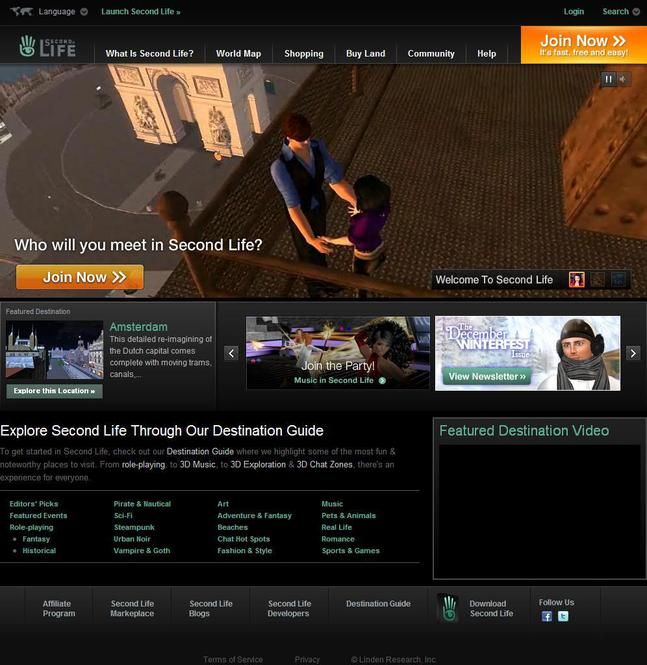This screenshot has width=647, height=665.
Task: Open Join the Party music banner
Action: [338, 352]
